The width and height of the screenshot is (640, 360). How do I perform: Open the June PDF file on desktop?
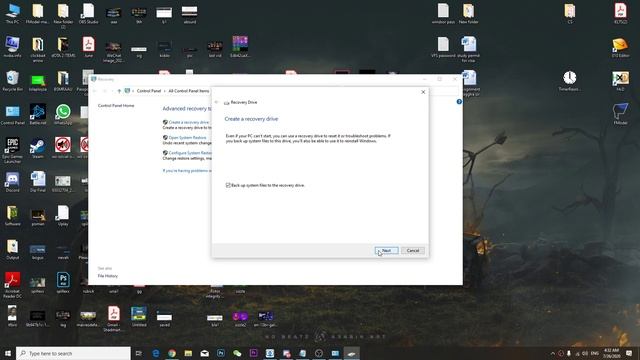(89, 47)
